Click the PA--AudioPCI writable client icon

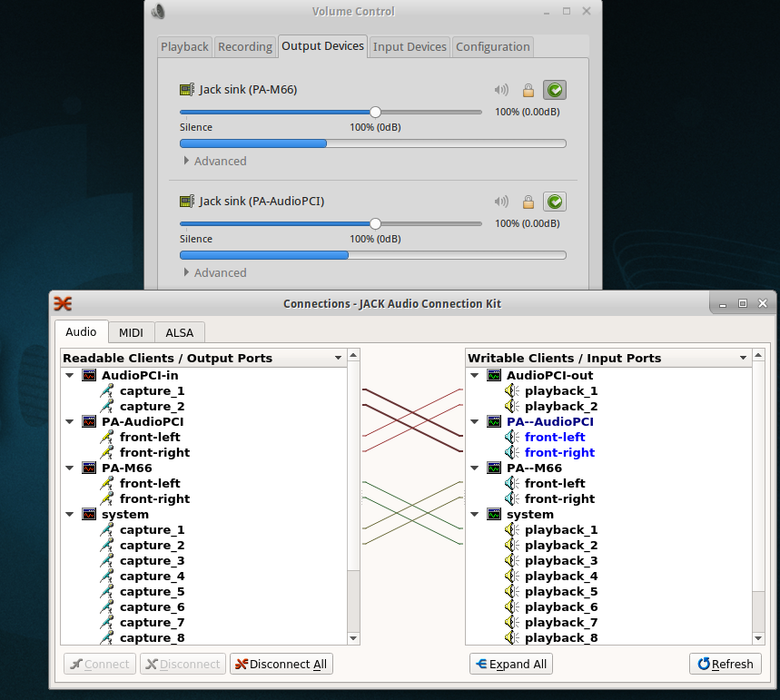click(494, 422)
